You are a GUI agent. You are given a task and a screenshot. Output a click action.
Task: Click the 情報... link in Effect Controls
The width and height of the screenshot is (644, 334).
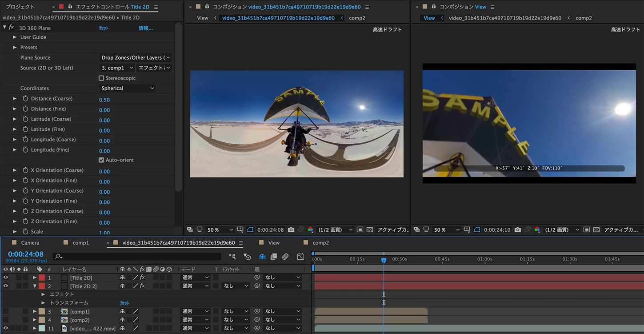tap(145, 28)
